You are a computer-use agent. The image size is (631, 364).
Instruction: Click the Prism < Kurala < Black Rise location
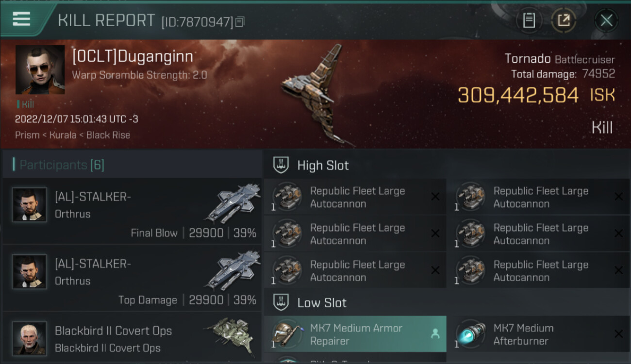click(72, 135)
